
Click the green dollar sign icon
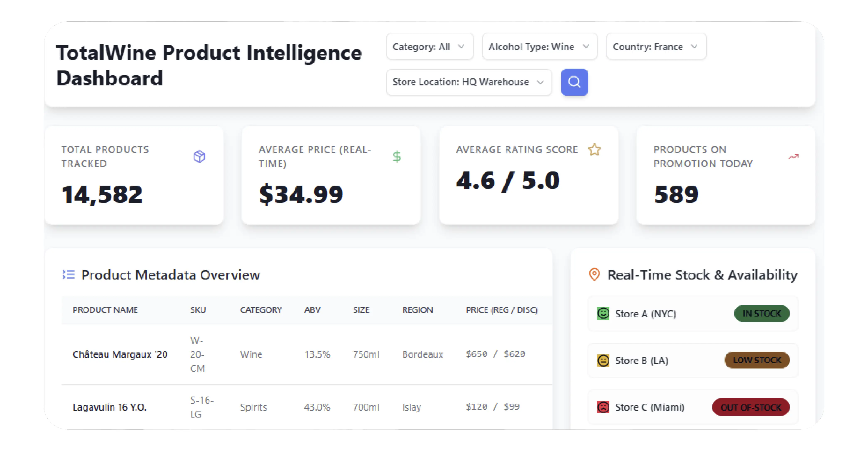click(x=397, y=156)
